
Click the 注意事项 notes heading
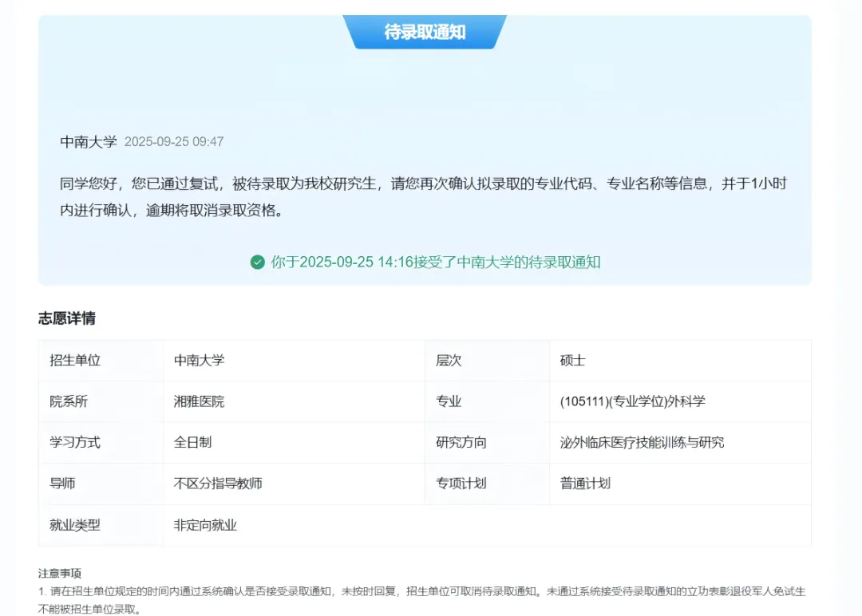click(x=60, y=573)
